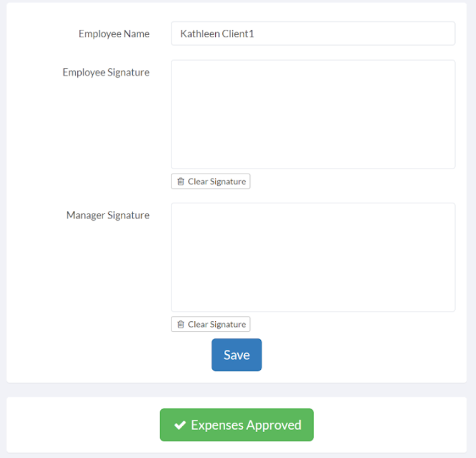Click the Save text on blue button
The image size is (476, 458).
point(237,355)
